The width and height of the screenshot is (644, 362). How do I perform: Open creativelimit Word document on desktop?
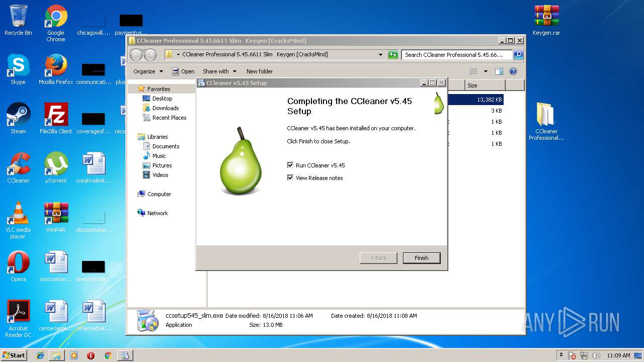point(94,168)
